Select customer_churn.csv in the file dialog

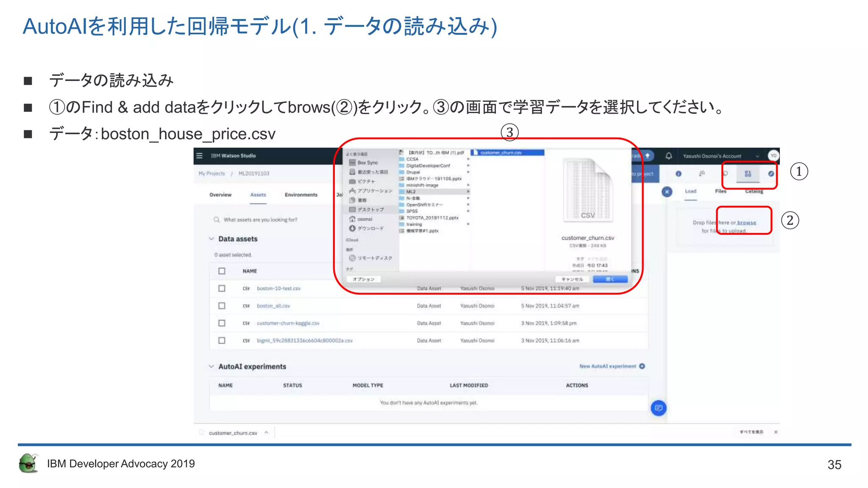pyautogui.click(x=507, y=152)
